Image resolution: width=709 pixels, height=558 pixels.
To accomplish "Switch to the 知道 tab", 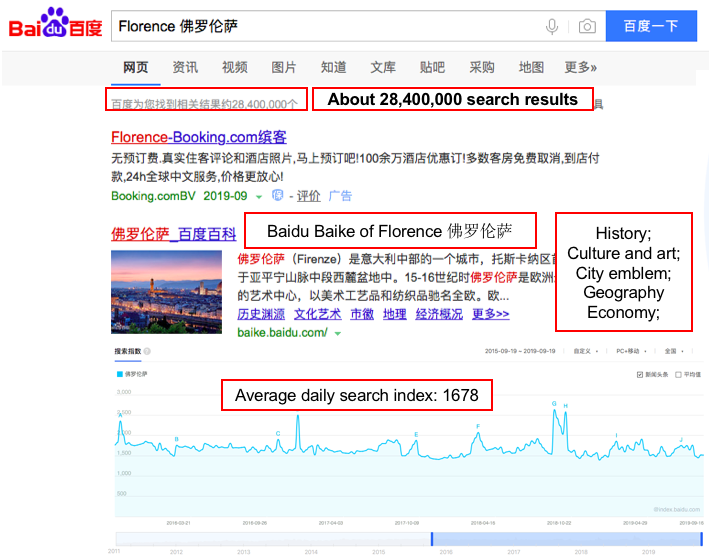I will pos(333,67).
